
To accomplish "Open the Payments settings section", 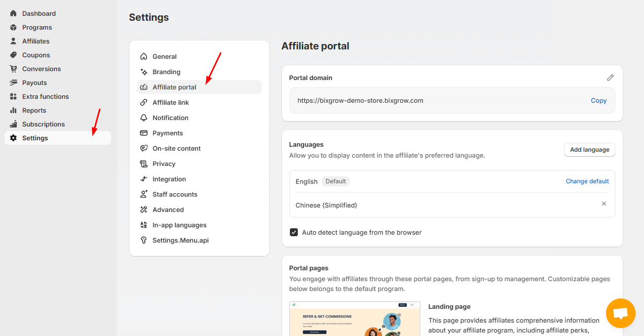I will (167, 133).
